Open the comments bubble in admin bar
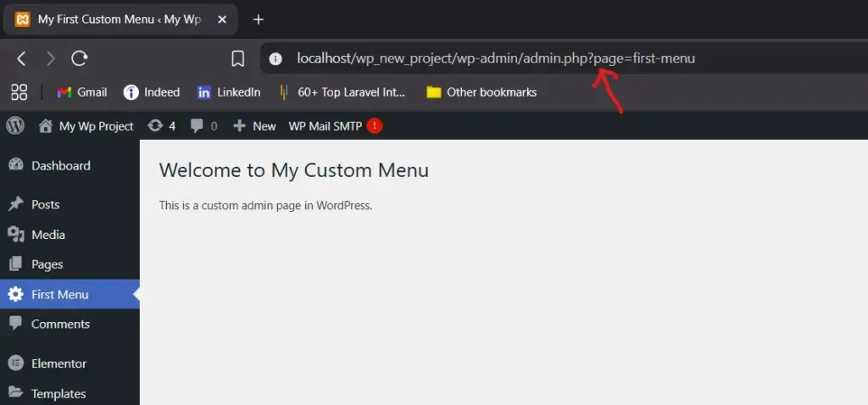The image size is (868, 405). tap(203, 126)
